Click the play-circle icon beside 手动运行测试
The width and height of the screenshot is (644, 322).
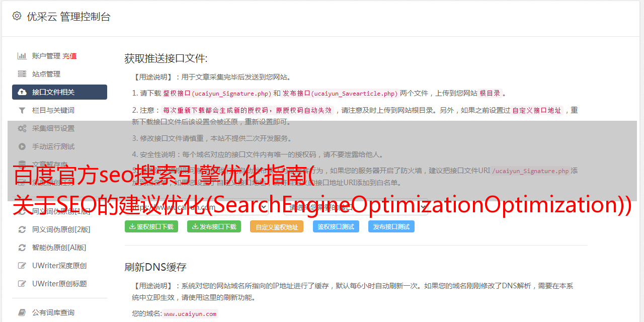(22, 146)
